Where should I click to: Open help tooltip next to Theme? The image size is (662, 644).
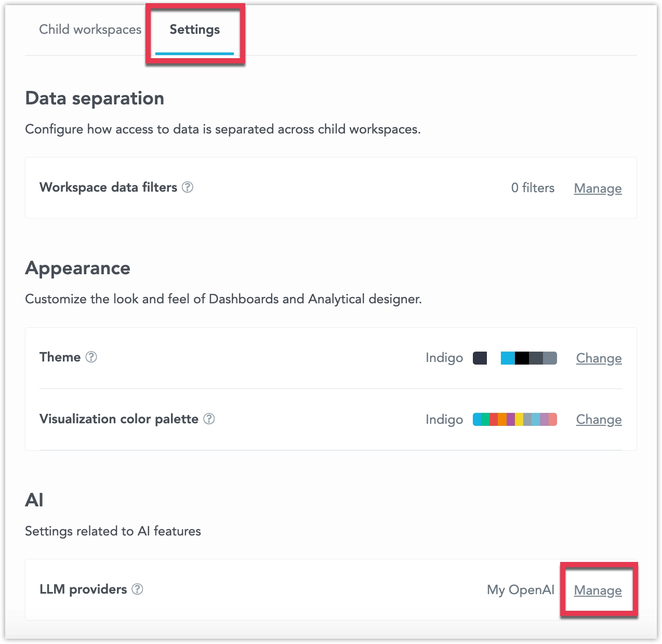(90, 357)
